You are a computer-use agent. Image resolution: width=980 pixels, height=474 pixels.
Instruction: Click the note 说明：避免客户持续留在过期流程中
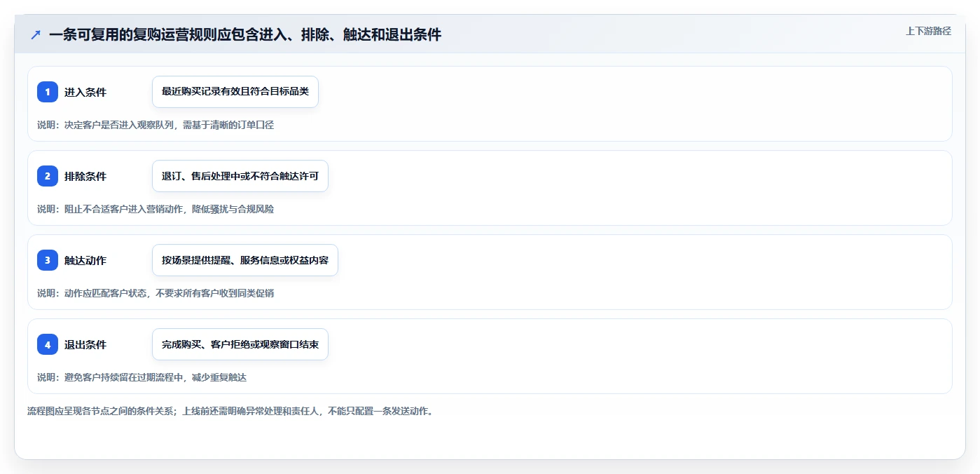point(142,377)
